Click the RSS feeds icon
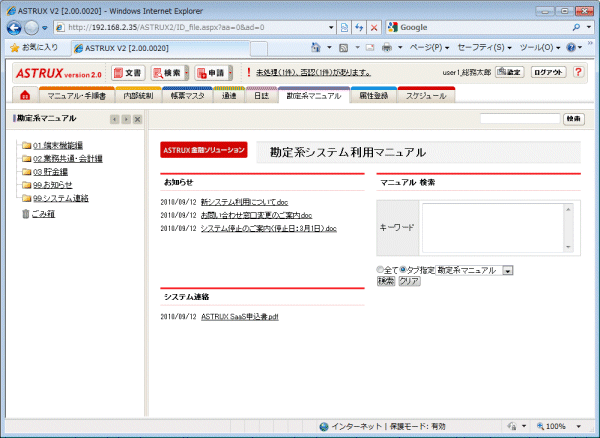The image size is (600, 438). [x=344, y=48]
